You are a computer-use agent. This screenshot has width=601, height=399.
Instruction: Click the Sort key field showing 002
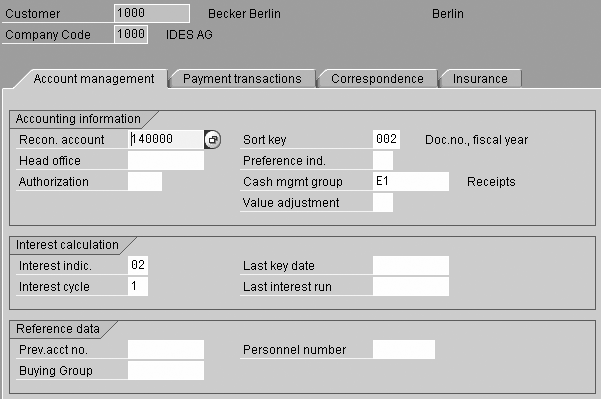pos(386,139)
